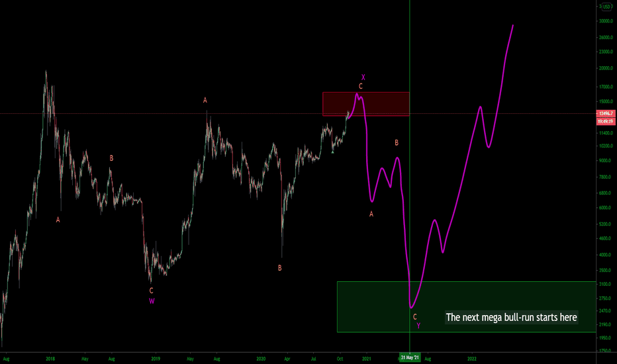Click the 4000.0 price axis label
The height and width of the screenshot is (364, 617).
pyautogui.click(x=606, y=255)
